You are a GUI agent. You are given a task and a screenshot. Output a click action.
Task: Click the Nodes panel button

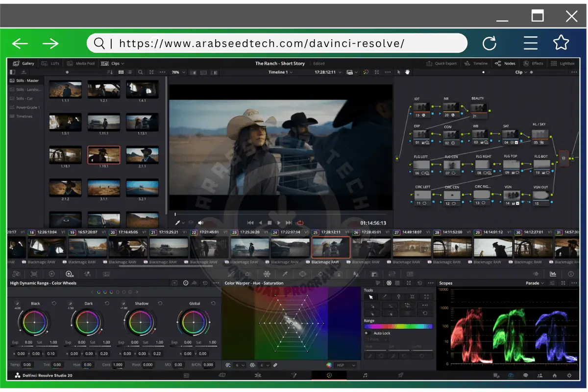(505, 63)
